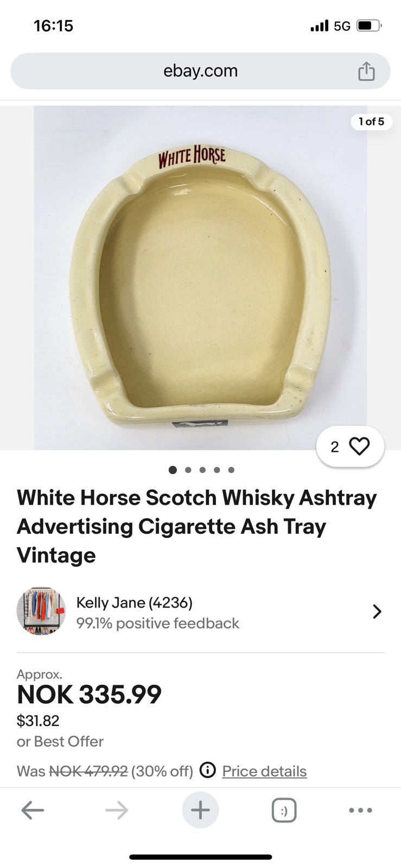Tap Kelly Jane seller avatar

coord(41,611)
